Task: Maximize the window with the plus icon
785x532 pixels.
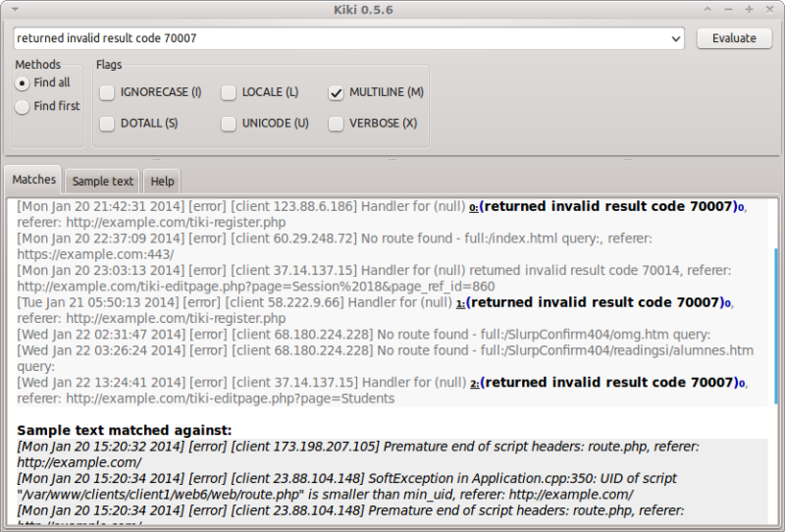Action: coord(749,10)
